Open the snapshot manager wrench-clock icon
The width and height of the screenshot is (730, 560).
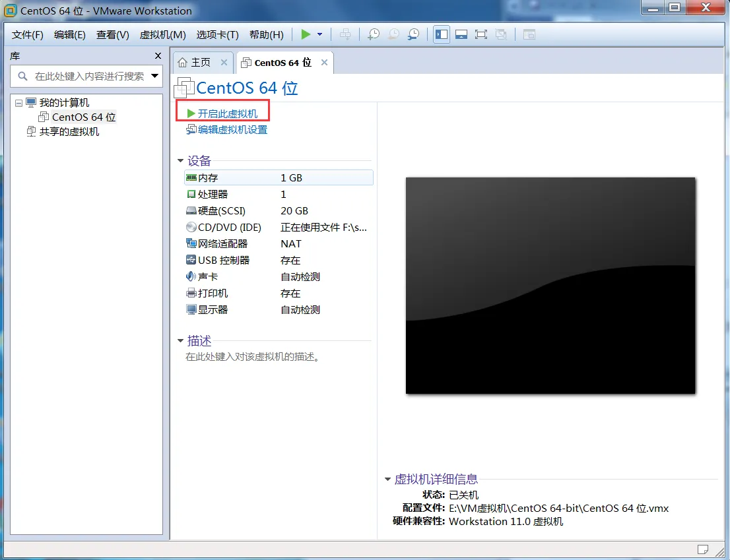[413, 34]
